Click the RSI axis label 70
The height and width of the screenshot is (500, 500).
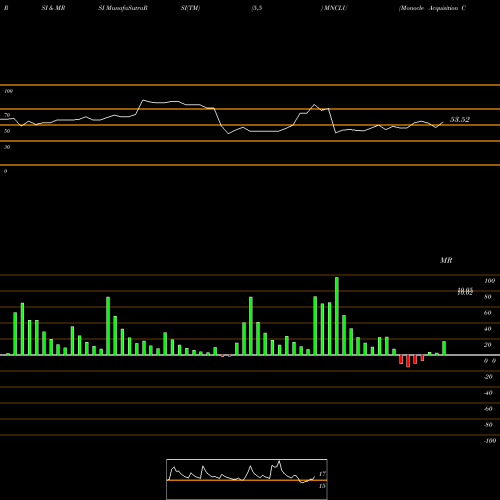pyautogui.click(x=7, y=115)
